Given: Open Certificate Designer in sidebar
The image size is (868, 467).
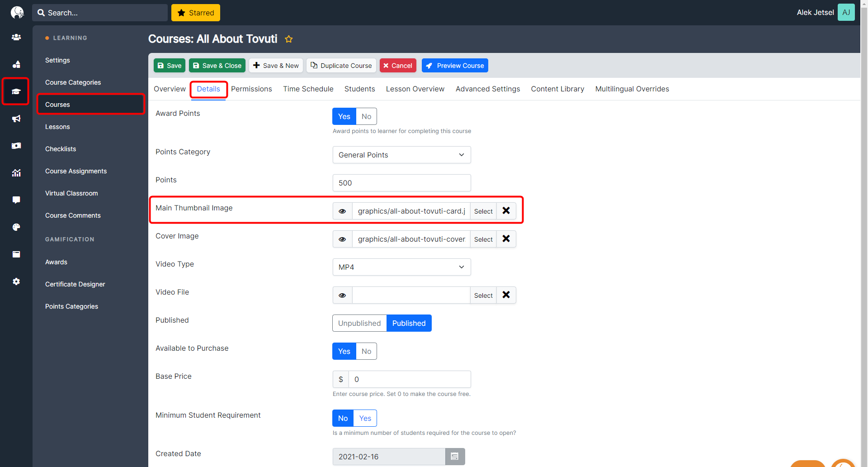Looking at the screenshot, I should point(75,284).
